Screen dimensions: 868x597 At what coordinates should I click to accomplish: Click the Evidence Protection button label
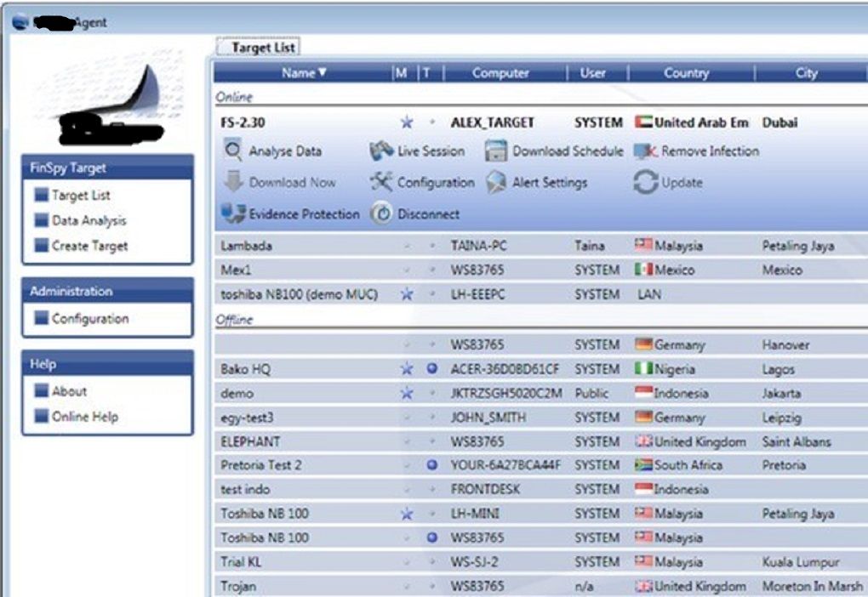point(304,214)
